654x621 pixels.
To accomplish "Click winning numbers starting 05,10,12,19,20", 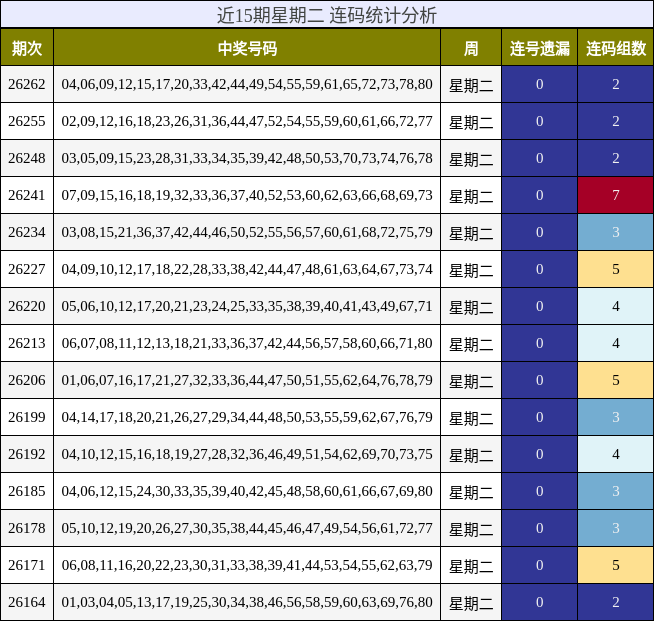I will pyautogui.click(x=247, y=528).
